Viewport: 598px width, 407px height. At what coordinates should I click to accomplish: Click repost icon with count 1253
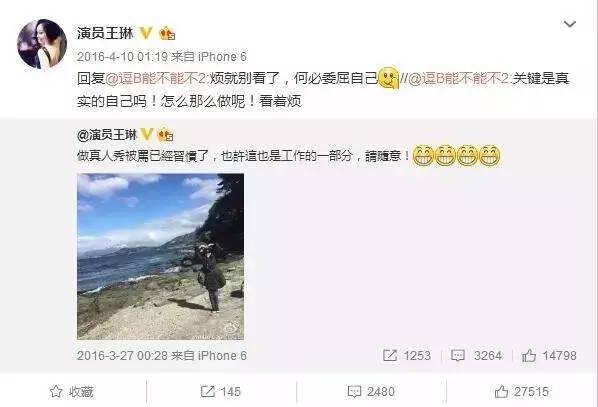[407, 356]
